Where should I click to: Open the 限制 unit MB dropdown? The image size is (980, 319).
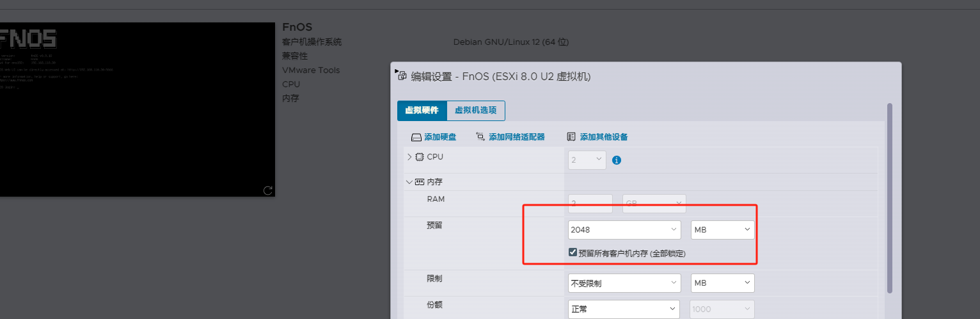coord(723,283)
